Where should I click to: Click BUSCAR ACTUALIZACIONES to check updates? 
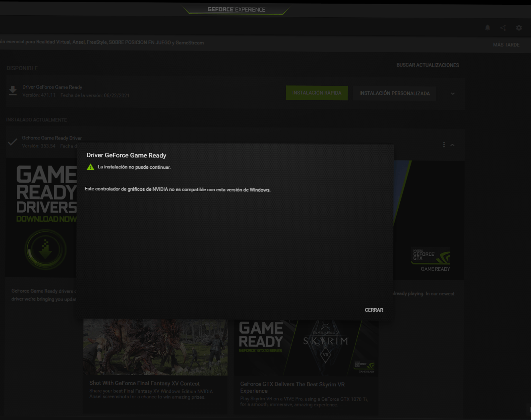tap(428, 65)
